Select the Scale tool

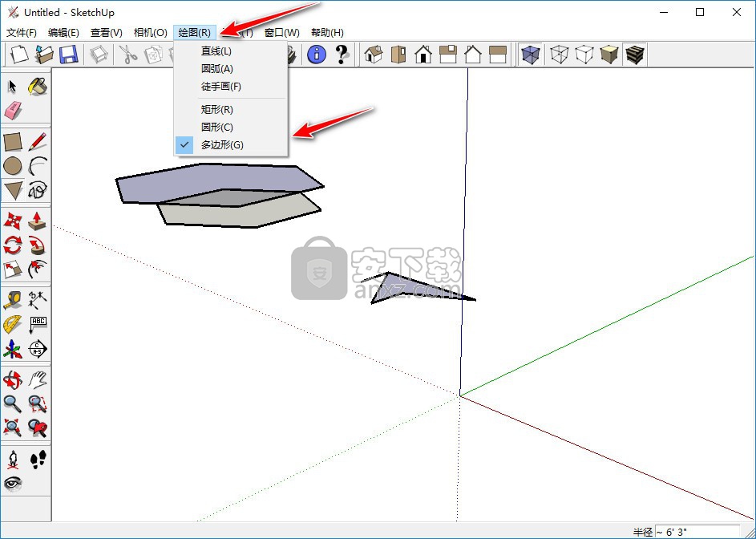[x=13, y=269]
